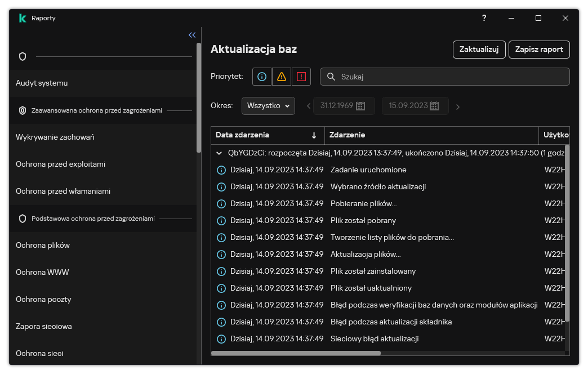Open 'Ochrona plików' report section
The image size is (588, 374).
[43, 245]
